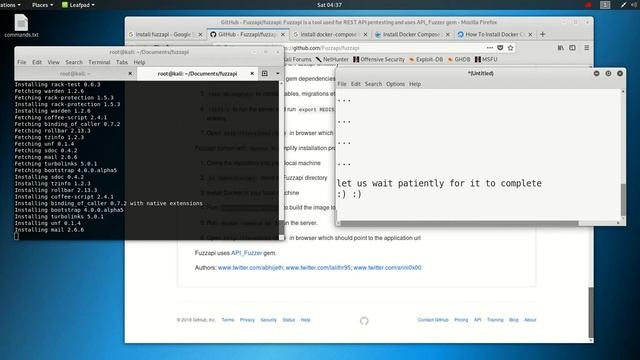The width and height of the screenshot is (640, 360).
Task: Open the terminal Edit menu
Action: [37, 62]
